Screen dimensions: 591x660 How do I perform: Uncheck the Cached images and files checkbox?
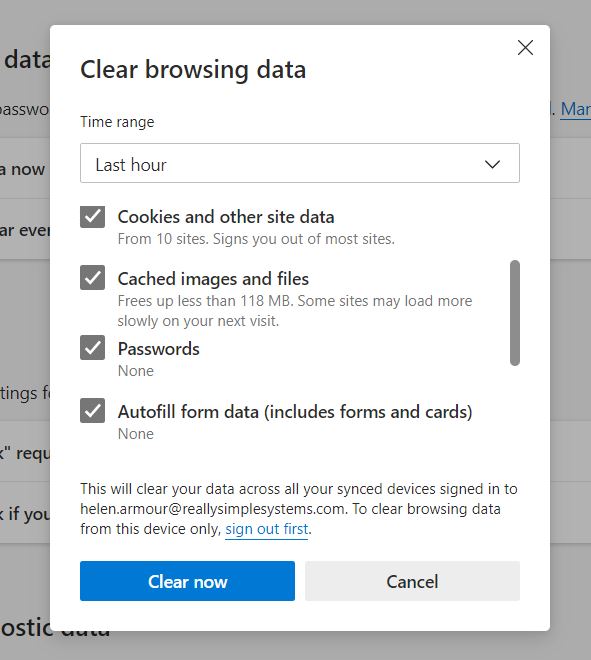pos(93,278)
